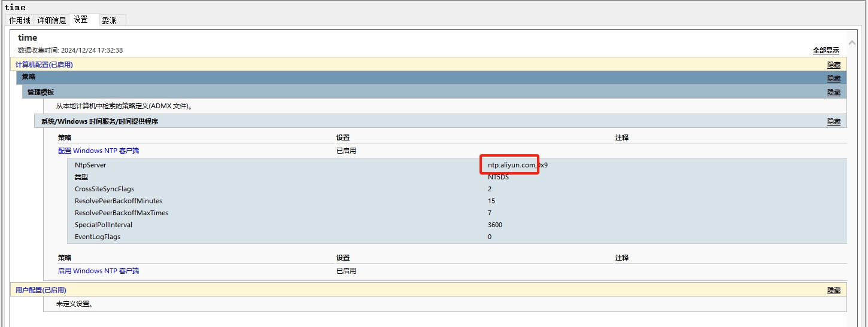Click the EventLogFlags setting name

tap(98, 237)
